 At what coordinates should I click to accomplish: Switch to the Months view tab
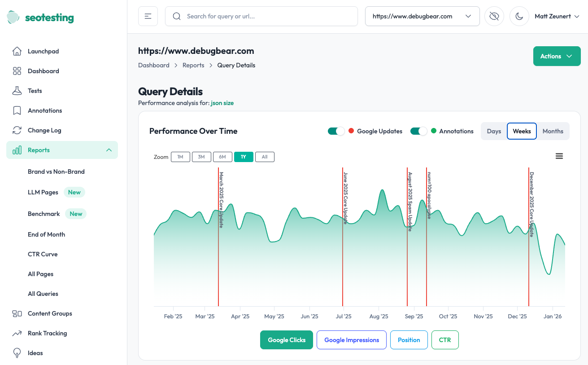tap(553, 131)
